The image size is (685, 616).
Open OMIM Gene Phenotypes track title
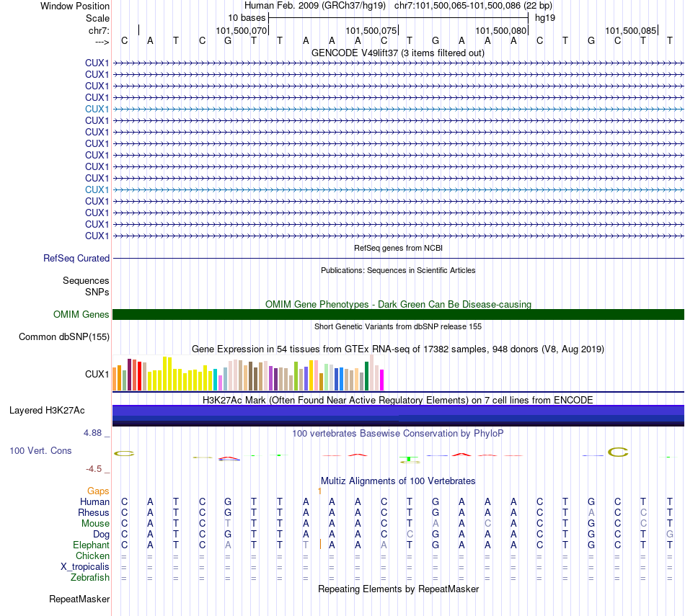coord(398,304)
